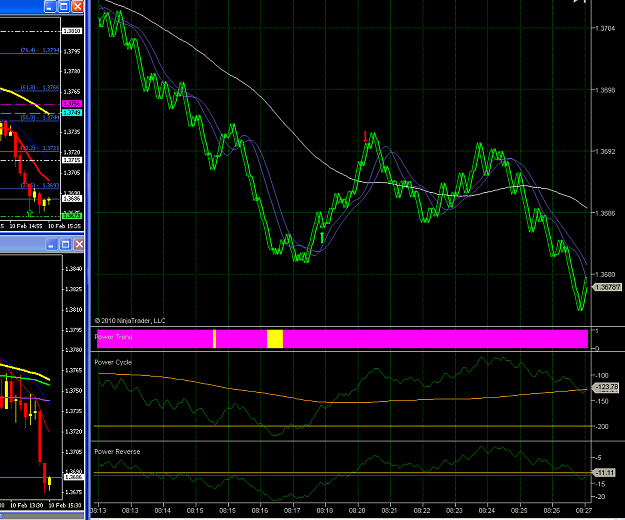Click the red down-arrow sell signal on main chart
This screenshot has width=625, height=520.
tap(365, 137)
